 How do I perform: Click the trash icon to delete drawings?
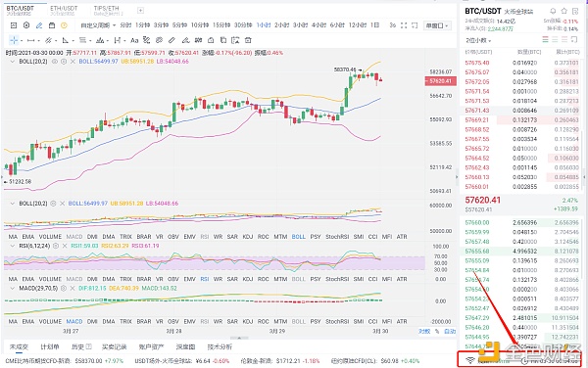pos(248,40)
